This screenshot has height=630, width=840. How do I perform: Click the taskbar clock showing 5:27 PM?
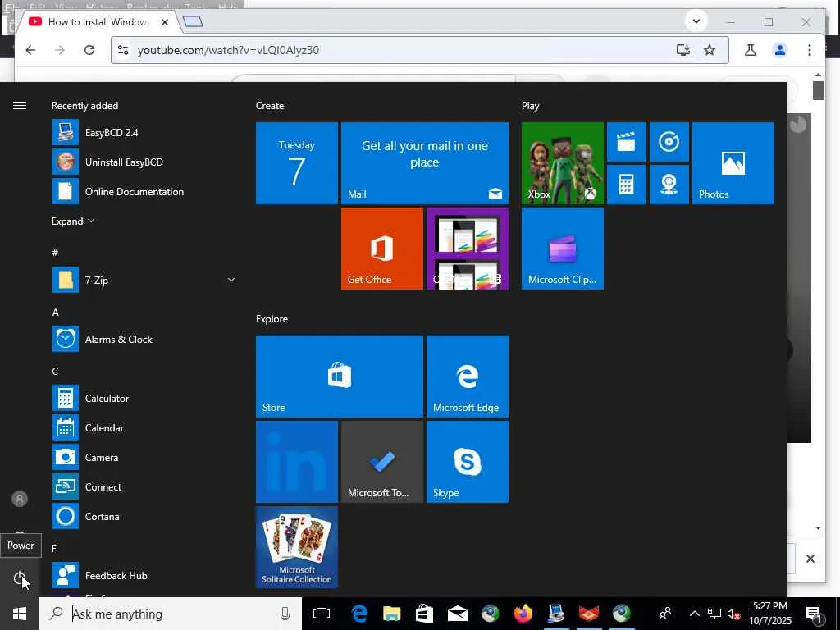pyautogui.click(x=769, y=614)
